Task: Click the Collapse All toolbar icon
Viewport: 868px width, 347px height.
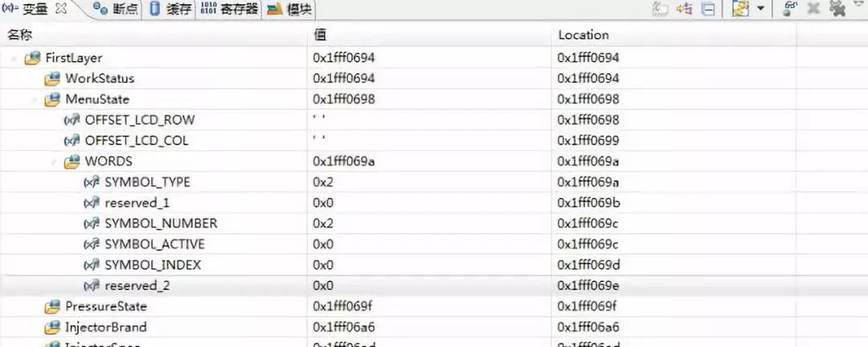Action: tap(708, 9)
